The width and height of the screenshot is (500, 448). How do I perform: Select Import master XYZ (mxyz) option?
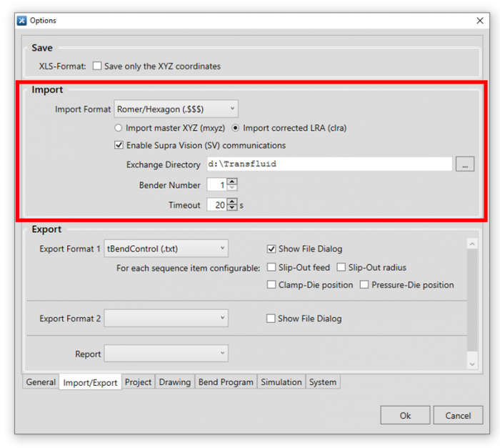pyautogui.click(x=119, y=128)
